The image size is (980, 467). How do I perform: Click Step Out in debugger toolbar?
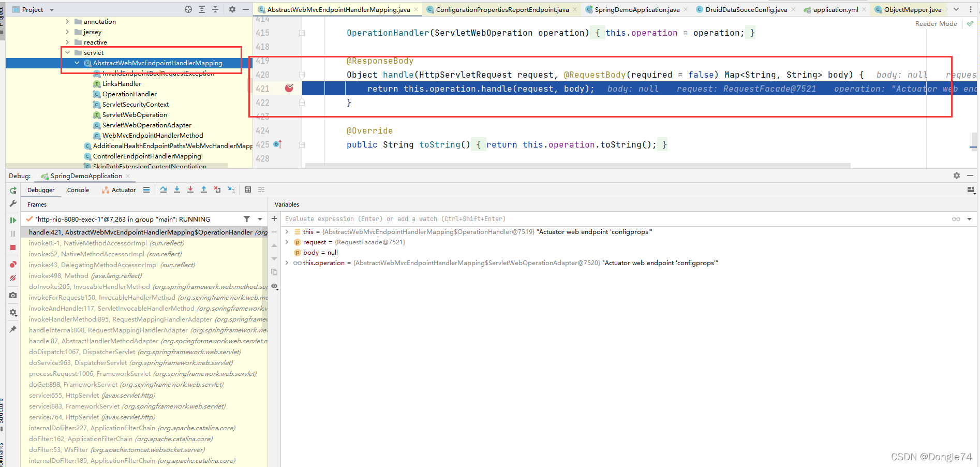click(204, 189)
